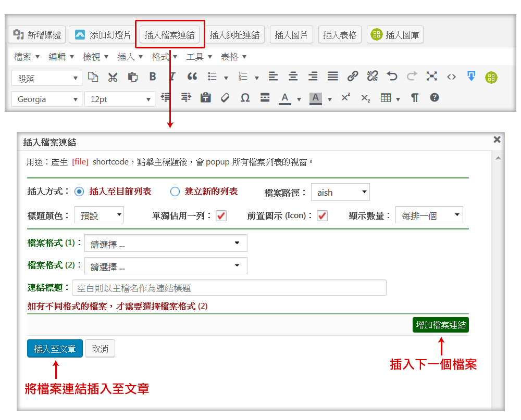Open the 格式 menu
521x420 pixels.
point(164,57)
